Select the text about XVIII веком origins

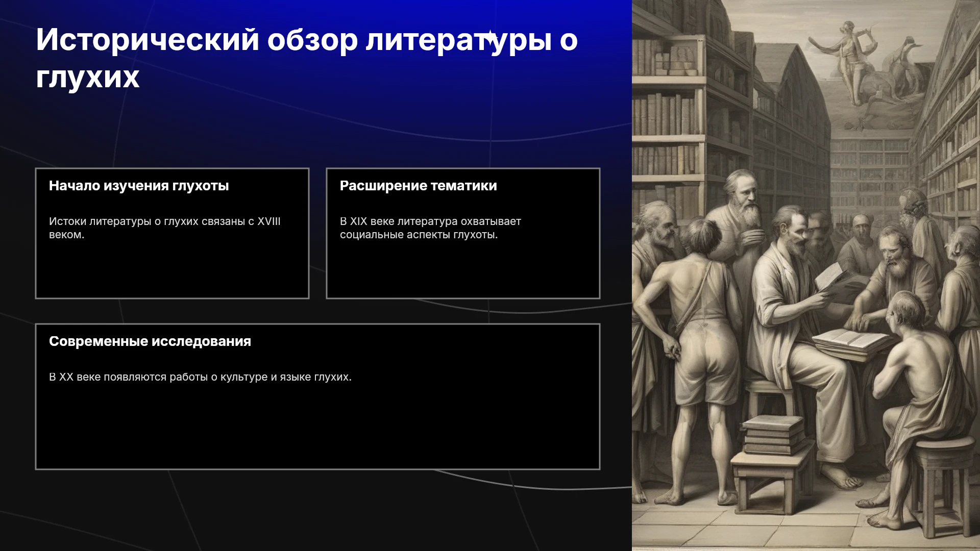point(165,228)
